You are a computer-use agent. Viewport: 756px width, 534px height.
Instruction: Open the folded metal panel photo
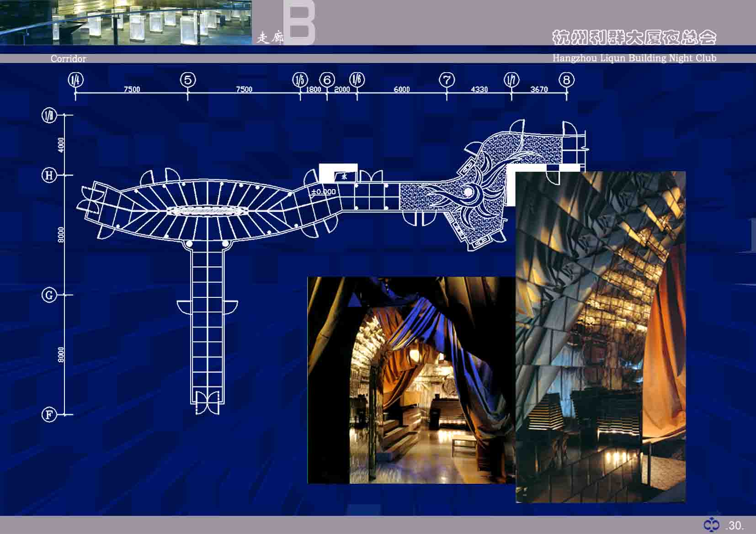600,337
